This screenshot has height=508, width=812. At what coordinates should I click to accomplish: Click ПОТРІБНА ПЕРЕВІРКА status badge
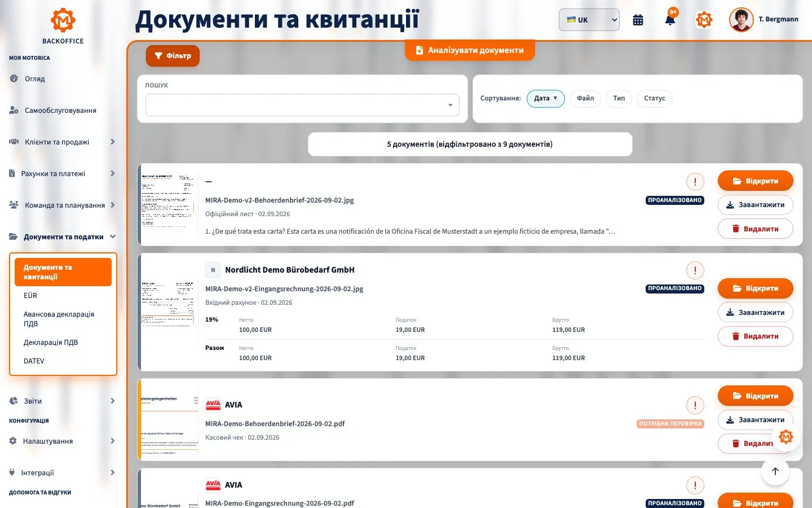point(670,423)
